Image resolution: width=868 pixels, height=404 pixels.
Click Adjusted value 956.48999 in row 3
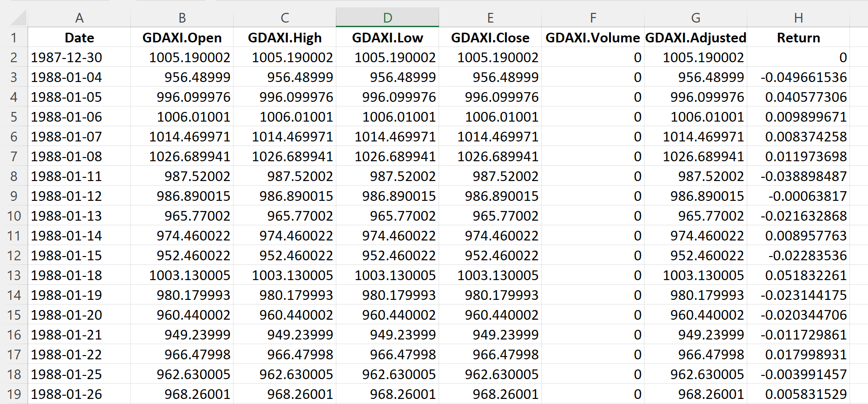(x=696, y=77)
